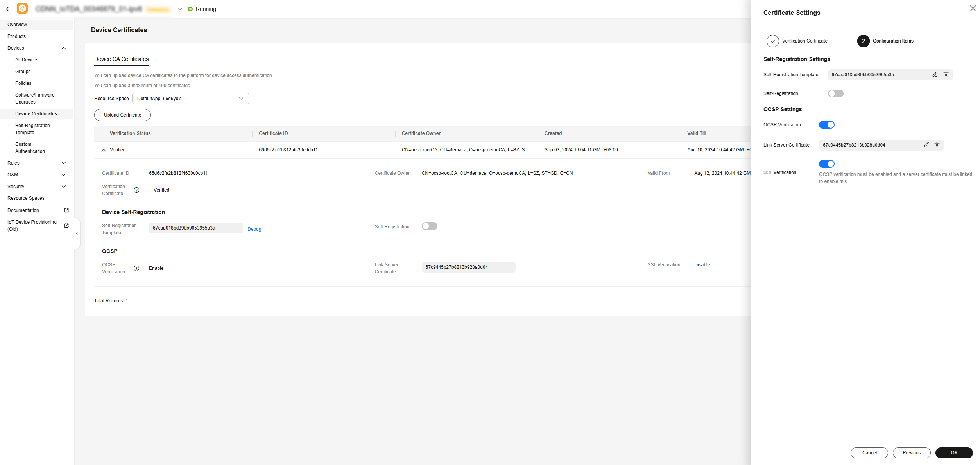Click the Cancel button
Screen dimensions: 980x465
click(x=869, y=453)
